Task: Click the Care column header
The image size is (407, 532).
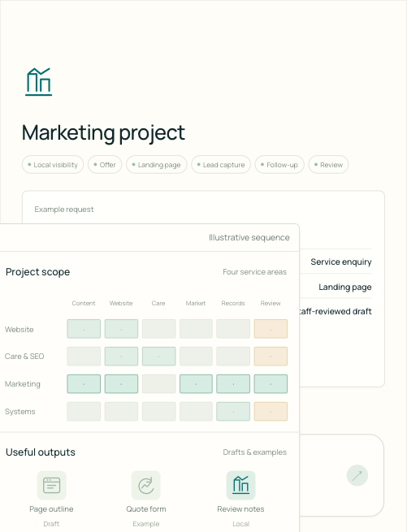Action: point(158,303)
